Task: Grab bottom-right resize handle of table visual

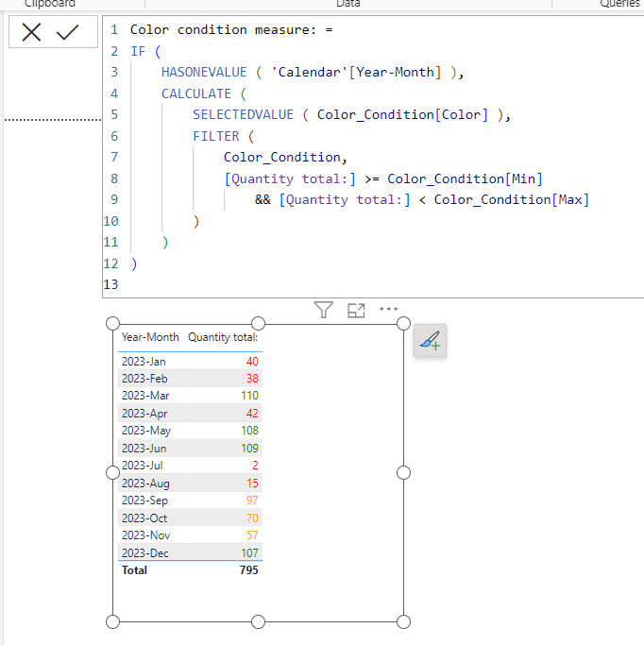Action: click(404, 622)
